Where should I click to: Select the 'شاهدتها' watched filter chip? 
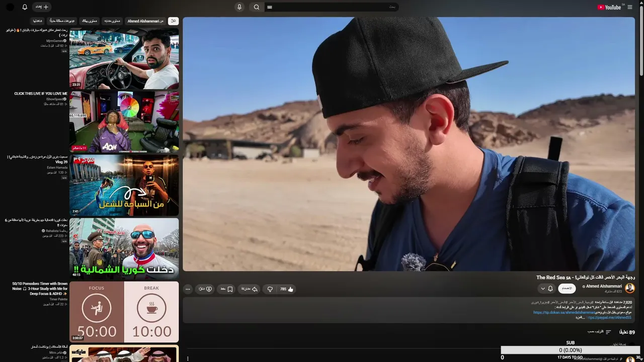[38, 21]
